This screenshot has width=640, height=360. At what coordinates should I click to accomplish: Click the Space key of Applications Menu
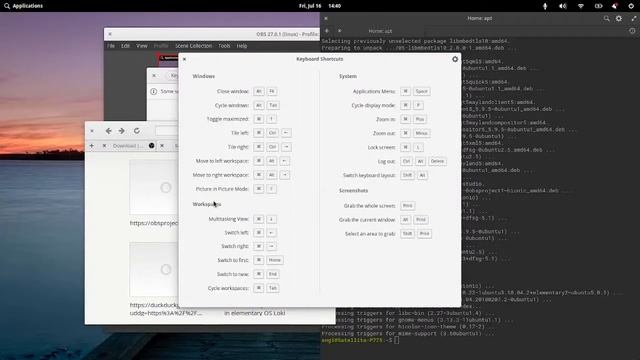(x=422, y=91)
